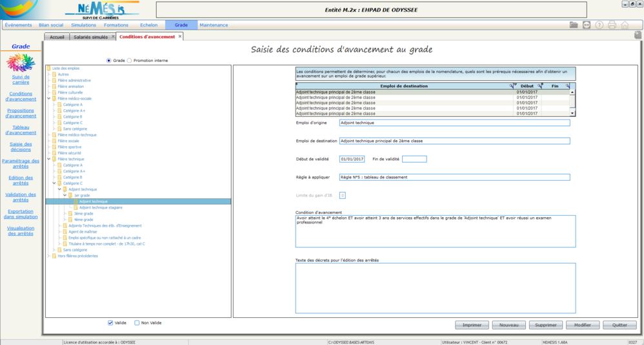Uncheck the Valide checkbox
Image resolution: width=644 pixels, height=345 pixels.
pos(111,322)
